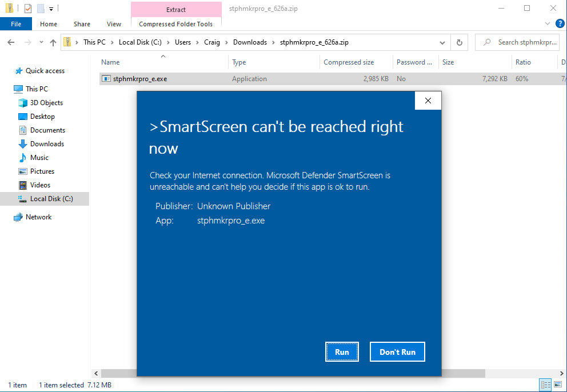Screen dimensions: 567x392
Task: Switch to large icons view in status bar
Action: (x=557, y=385)
